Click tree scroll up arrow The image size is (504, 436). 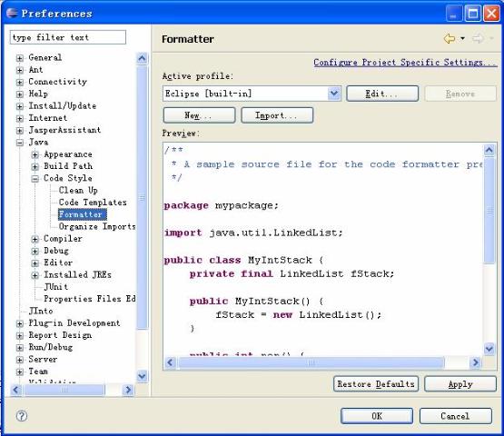tap(142, 58)
